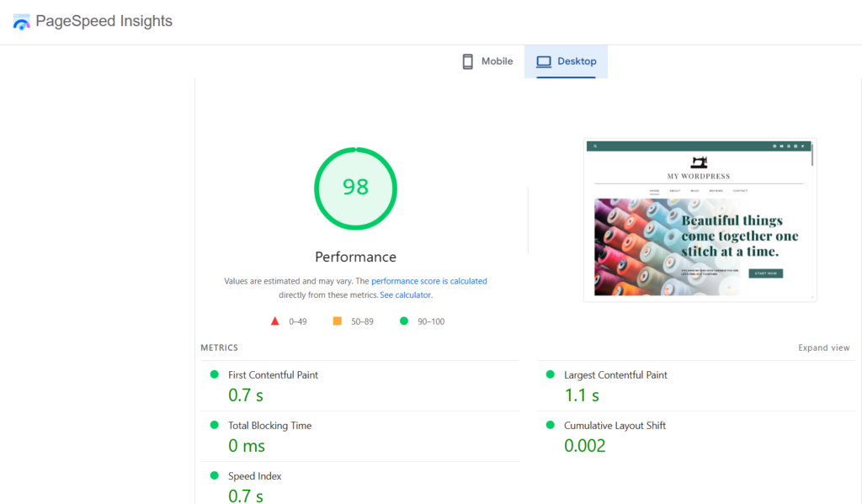The width and height of the screenshot is (862, 504).
Task: Click the Total Blocking Time label
Action: click(270, 426)
